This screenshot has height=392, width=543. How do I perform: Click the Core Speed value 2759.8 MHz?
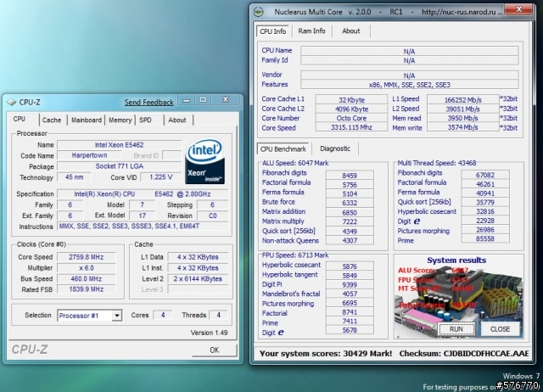[x=87, y=257]
